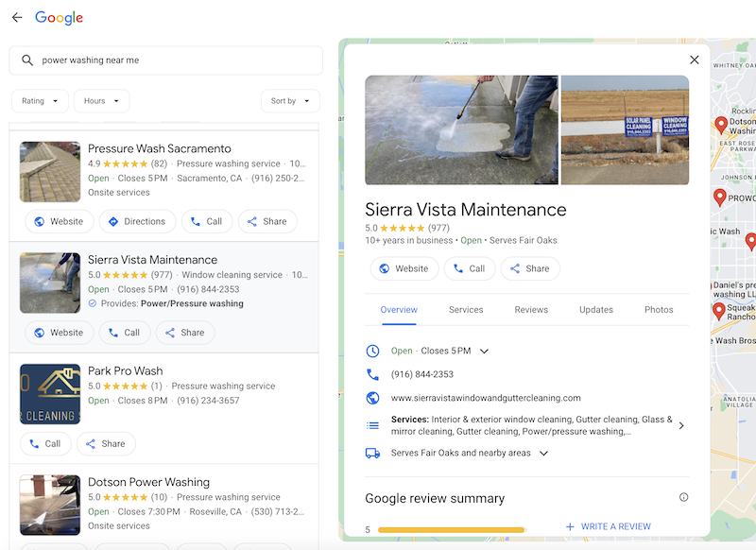Expand the Services list right chevron

(x=681, y=425)
